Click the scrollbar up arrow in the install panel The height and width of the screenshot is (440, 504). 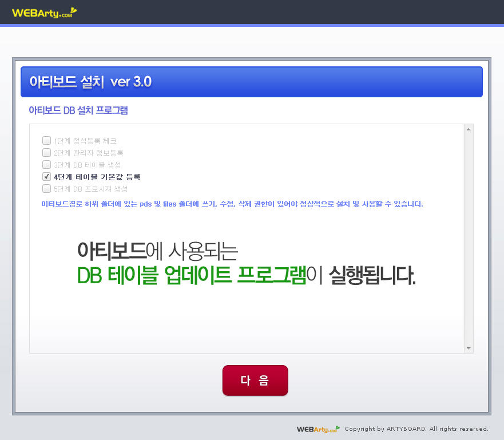point(469,129)
